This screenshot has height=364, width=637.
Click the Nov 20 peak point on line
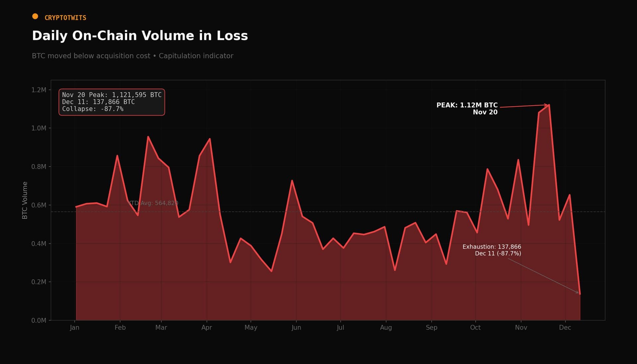point(549,105)
